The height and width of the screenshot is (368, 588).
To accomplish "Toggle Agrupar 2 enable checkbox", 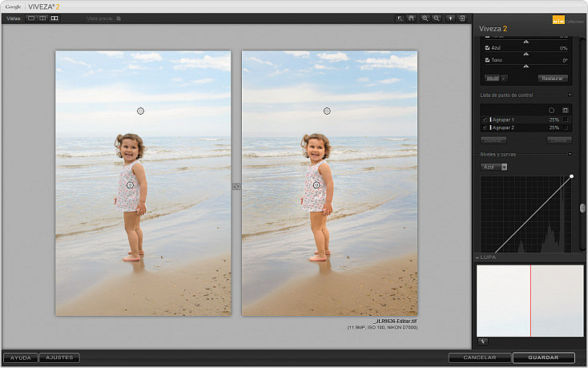I will (485, 127).
